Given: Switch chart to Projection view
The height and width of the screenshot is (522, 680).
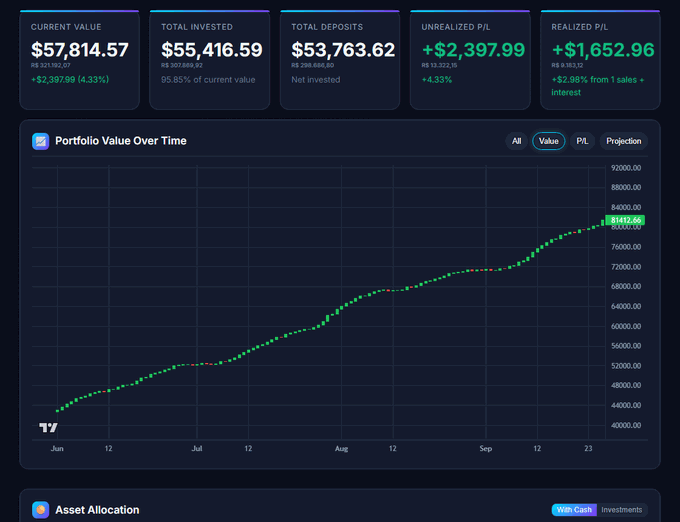Looking at the screenshot, I should (624, 141).
